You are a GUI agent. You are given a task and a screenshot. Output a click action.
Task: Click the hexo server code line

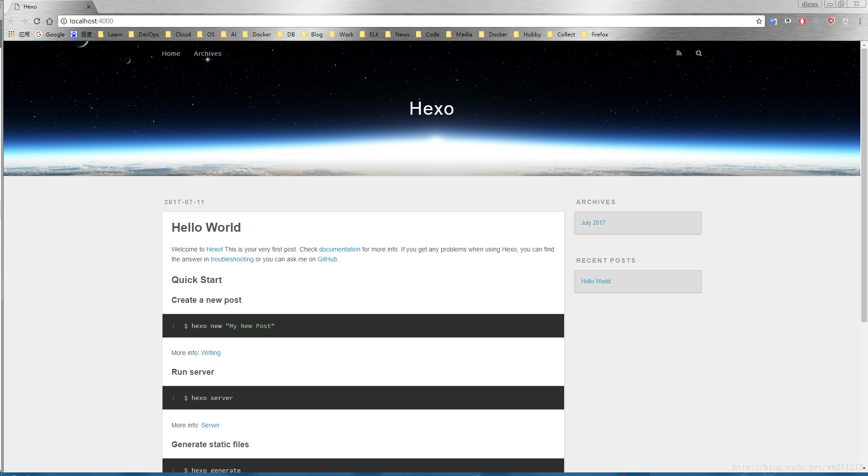point(208,398)
